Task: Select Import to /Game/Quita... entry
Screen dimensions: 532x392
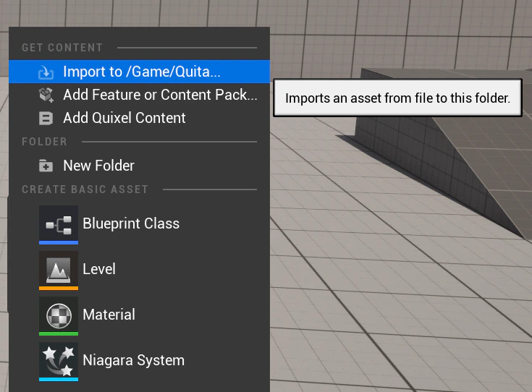Action: 140,72
